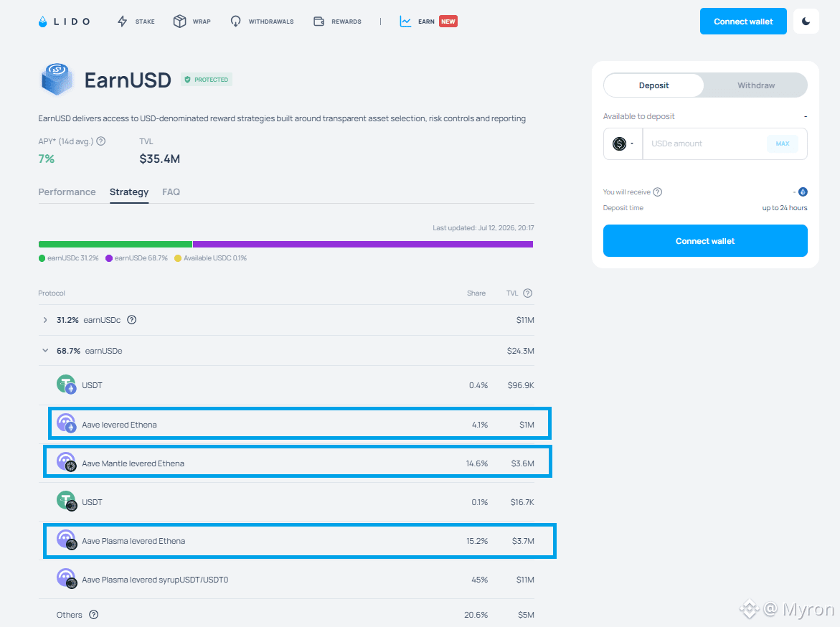Click the receive token icon in deposit panel
840x627 pixels.
coord(803,192)
